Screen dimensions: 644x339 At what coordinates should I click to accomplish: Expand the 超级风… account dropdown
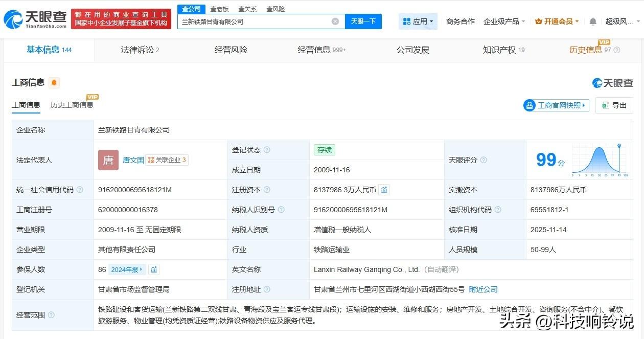pos(622,21)
